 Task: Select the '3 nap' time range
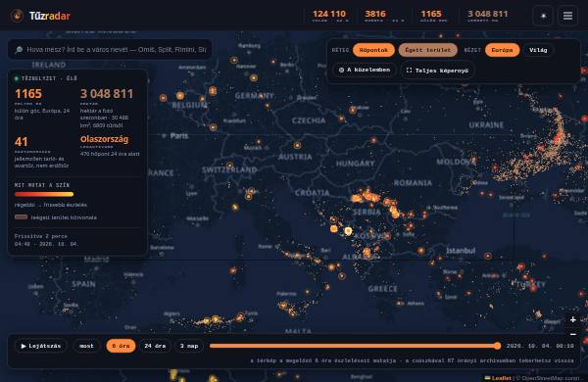tap(188, 346)
